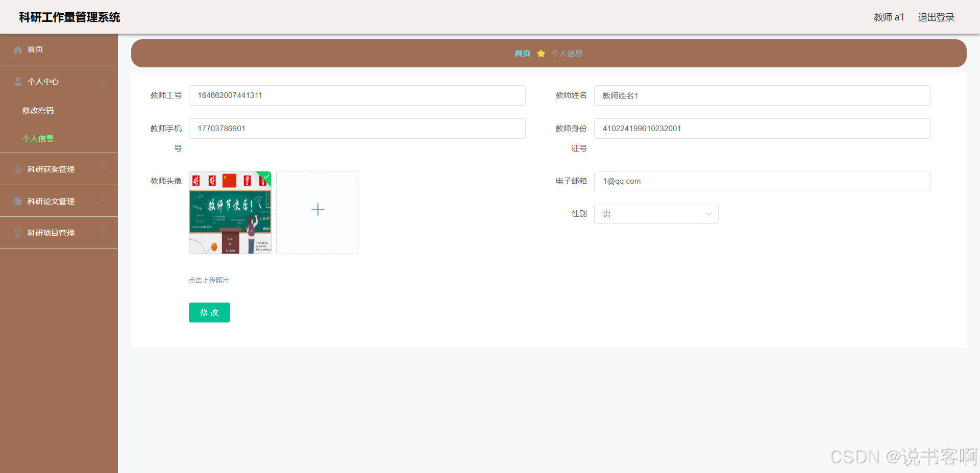980x473 pixels.
Task: Click the icon beside 科研项目管理
Action: (18, 233)
